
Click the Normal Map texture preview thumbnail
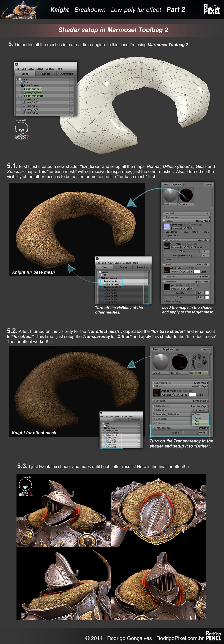167,227
